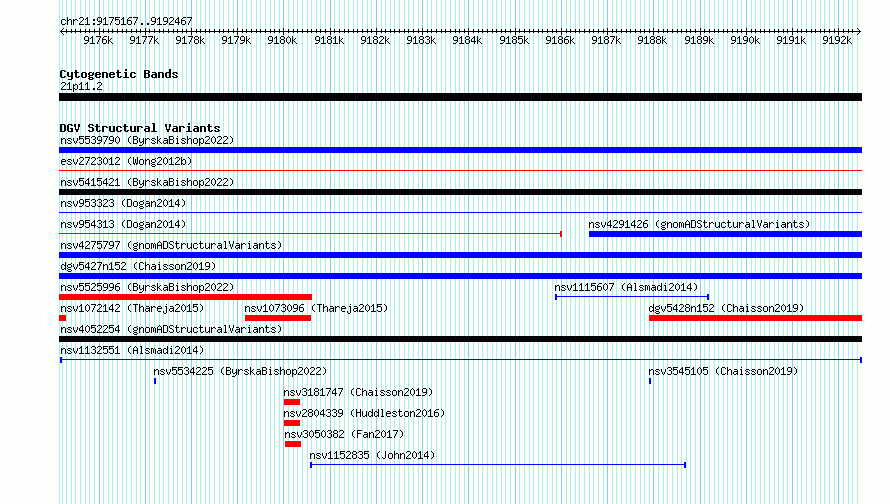Click nsv1072142 (Thareja2015) label
Viewport: 890px width, 504px height.
click(x=132, y=308)
